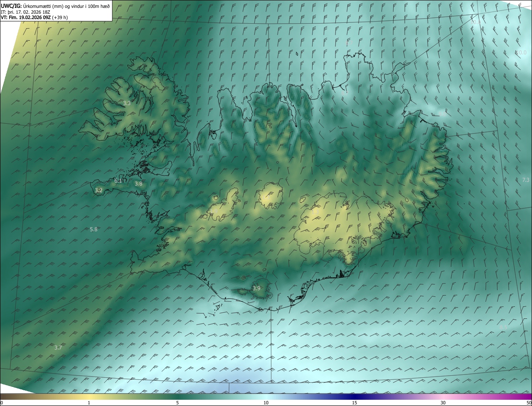Click the 15 tick on the colour scale
Image resolution: width=532 pixels, height=406 pixels.
click(355, 403)
